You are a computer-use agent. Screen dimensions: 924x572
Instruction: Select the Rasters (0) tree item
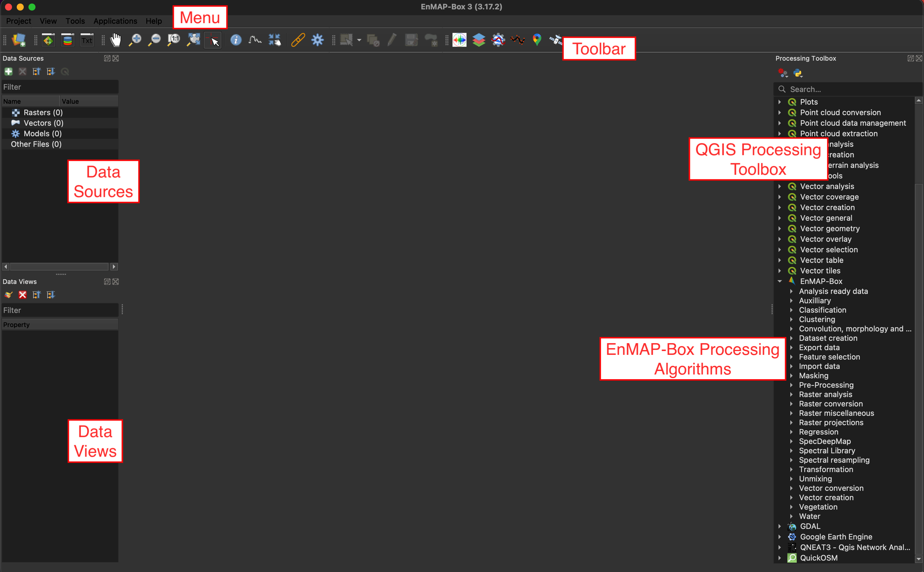pos(43,112)
